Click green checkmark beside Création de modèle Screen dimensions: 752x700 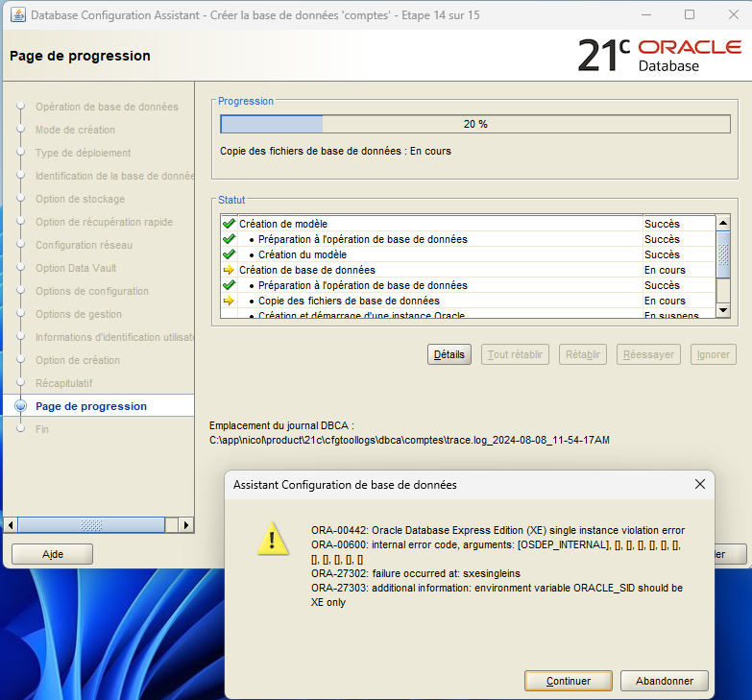229,224
